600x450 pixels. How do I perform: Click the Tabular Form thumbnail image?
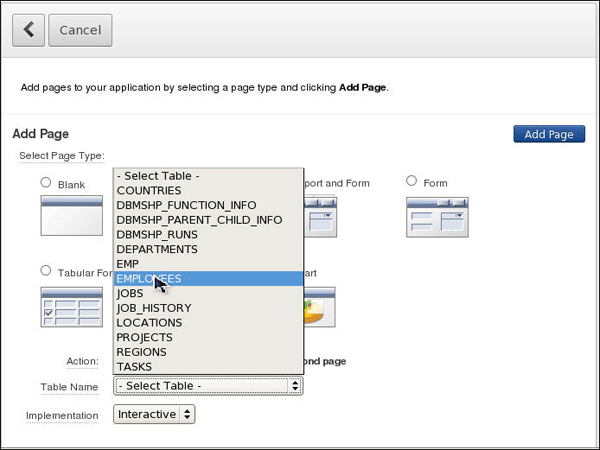72,307
